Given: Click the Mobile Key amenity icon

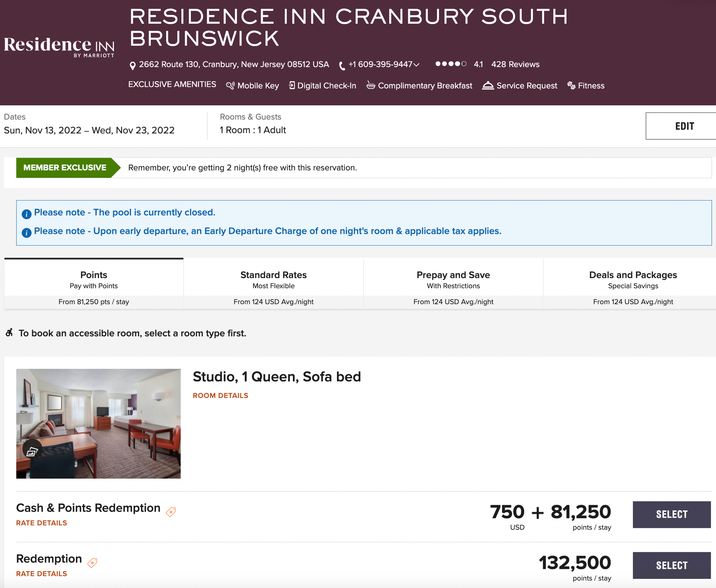Looking at the screenshot, I should (x=231, y=85).
